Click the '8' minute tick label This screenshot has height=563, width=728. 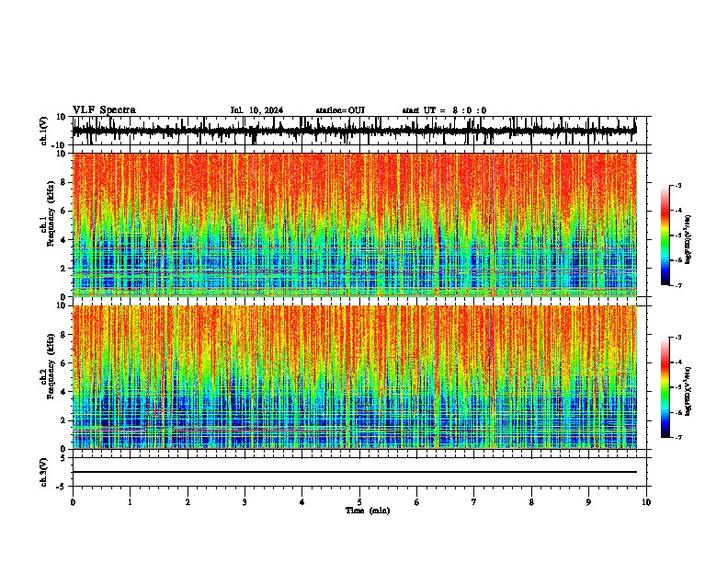tap(531, 502)
